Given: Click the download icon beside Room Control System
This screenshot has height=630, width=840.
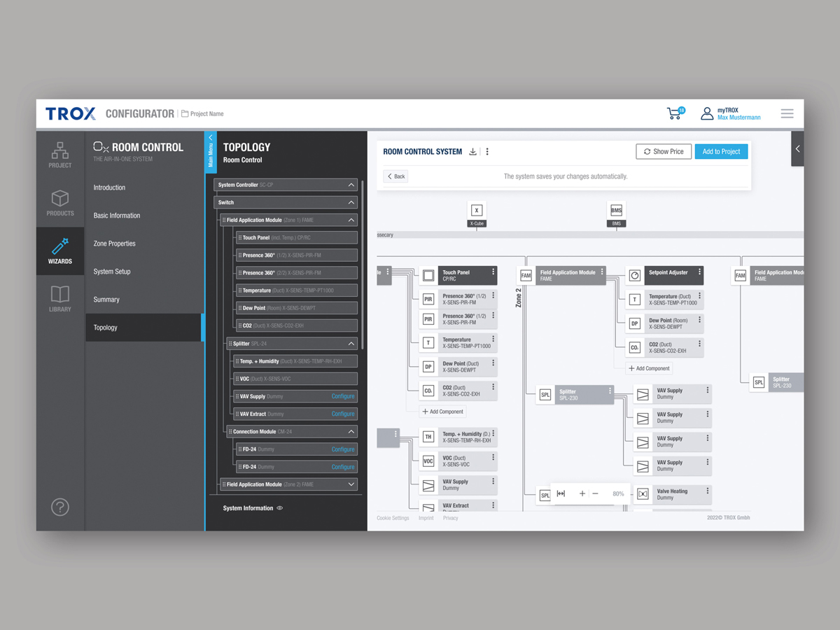Looking at the screenshot, I should tap(473, 152).
